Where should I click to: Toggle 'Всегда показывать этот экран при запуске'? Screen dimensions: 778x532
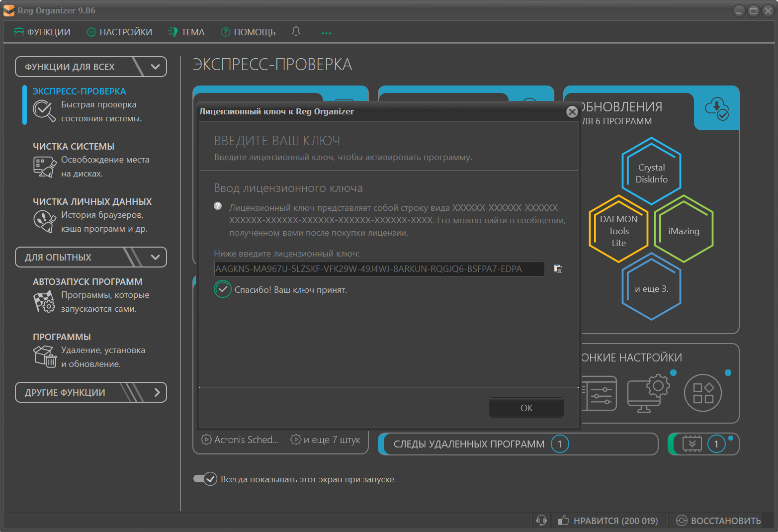[x=205, y=479]
